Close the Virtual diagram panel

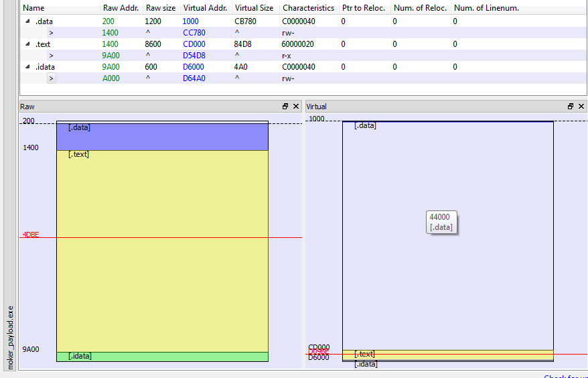(x=581, y=107)
